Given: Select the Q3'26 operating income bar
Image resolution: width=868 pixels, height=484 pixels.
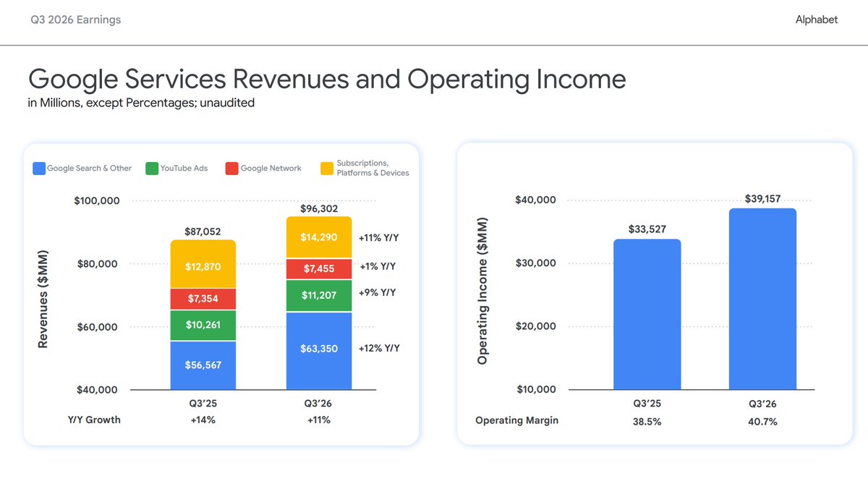Looking at the screenshot, I should pos(762,299).
